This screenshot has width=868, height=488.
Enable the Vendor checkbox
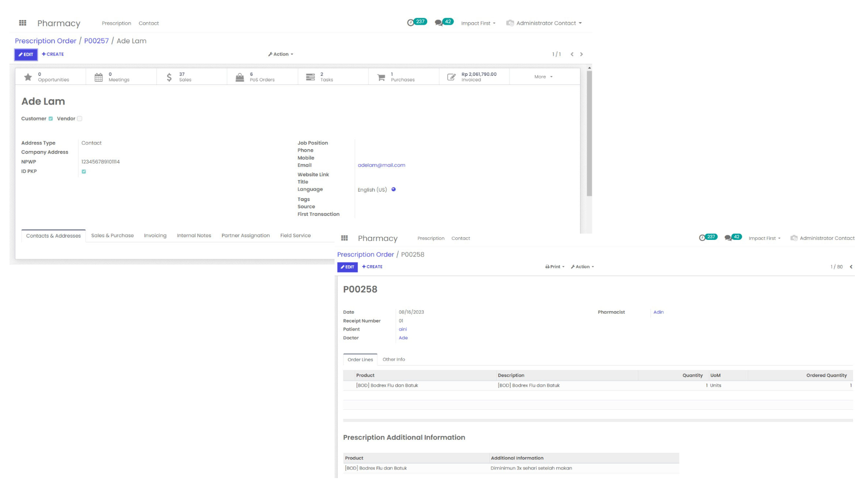pyautogui.click(x=80, y=119)
